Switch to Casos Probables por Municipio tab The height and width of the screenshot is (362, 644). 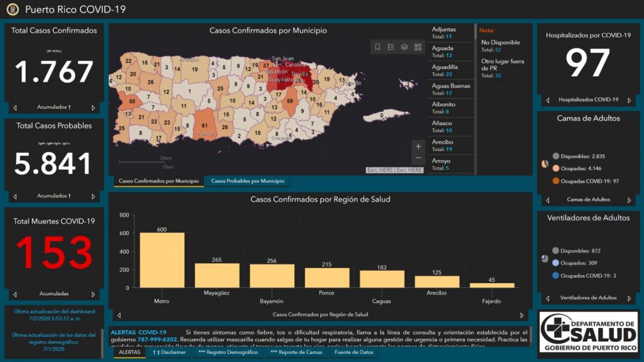(x=247, y=181)
